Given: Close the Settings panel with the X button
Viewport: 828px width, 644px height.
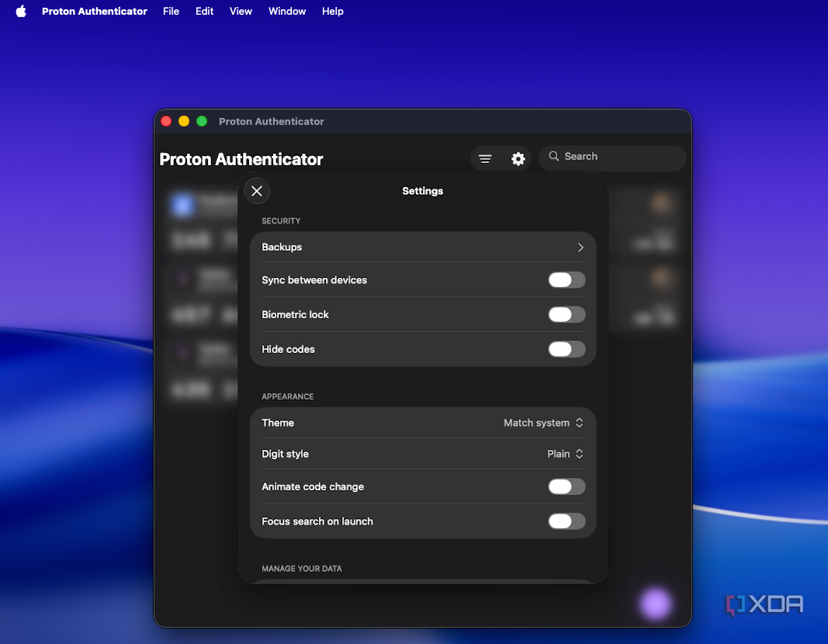Looking at the screenshot, I should 257,191.
